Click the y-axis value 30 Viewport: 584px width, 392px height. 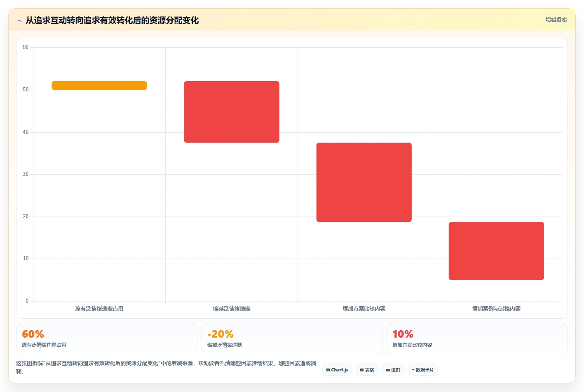pos(26,174)
